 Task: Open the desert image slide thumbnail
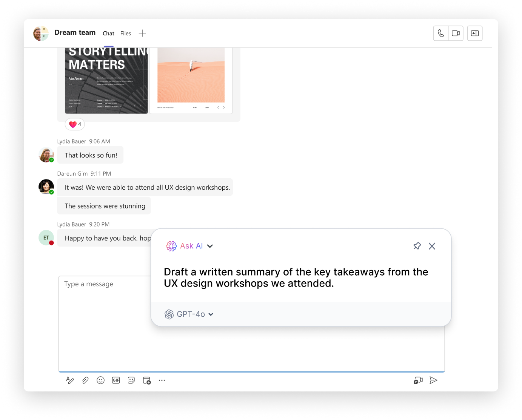pyautogui.click(x=191, y=80)
